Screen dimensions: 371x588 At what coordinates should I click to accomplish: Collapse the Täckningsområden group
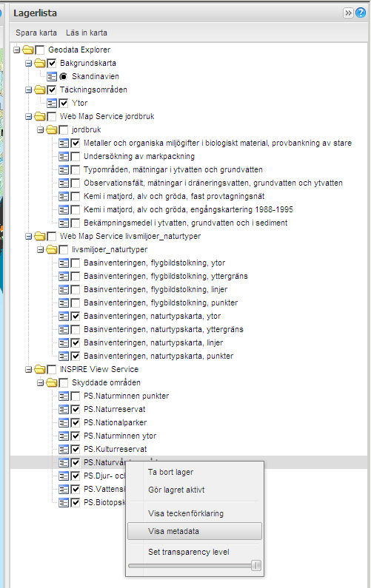pyautogui.click(x=29, y=89)
